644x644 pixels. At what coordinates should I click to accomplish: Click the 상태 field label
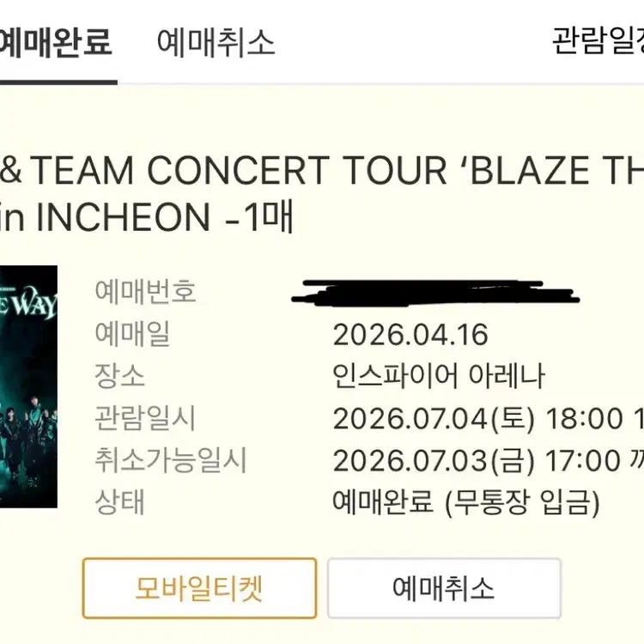point(119,502)
